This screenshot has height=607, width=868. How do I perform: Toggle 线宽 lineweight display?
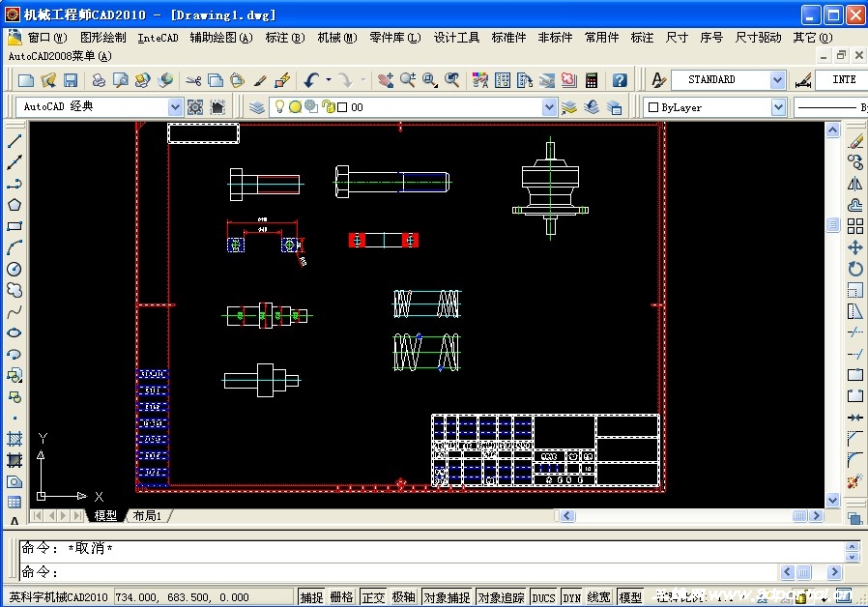tap(598, 597)
